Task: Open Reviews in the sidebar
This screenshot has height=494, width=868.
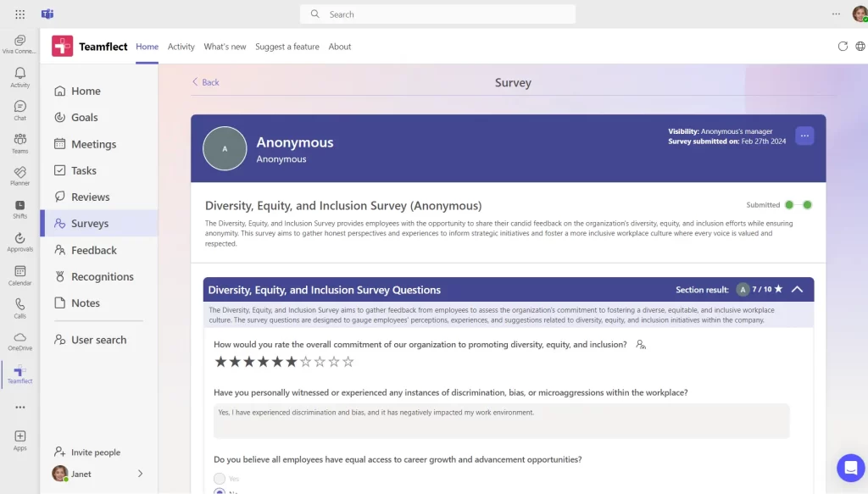Action: (98, 197)
